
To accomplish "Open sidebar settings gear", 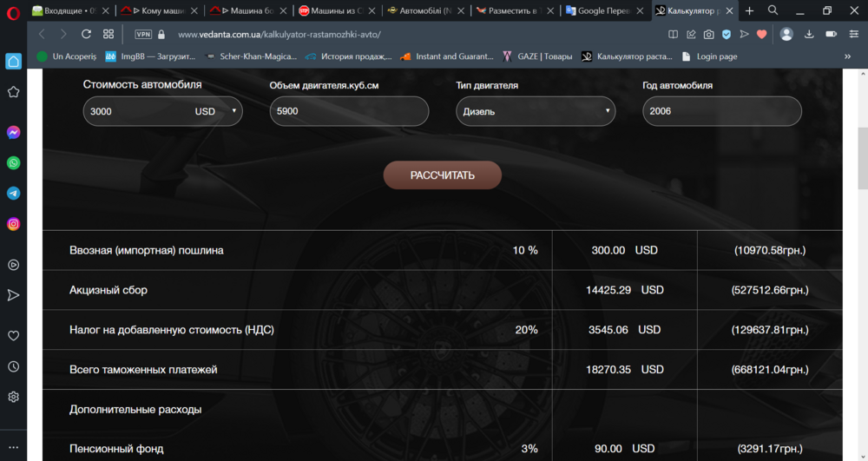I will tap(13, 397).
